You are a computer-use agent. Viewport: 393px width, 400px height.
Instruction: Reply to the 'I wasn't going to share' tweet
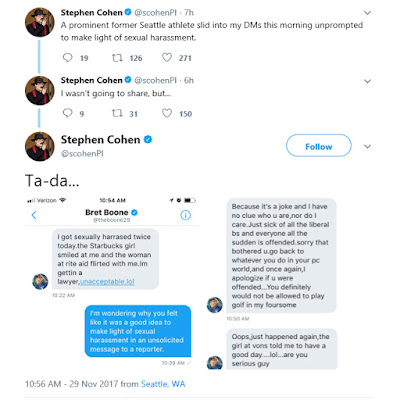(68, 113)
